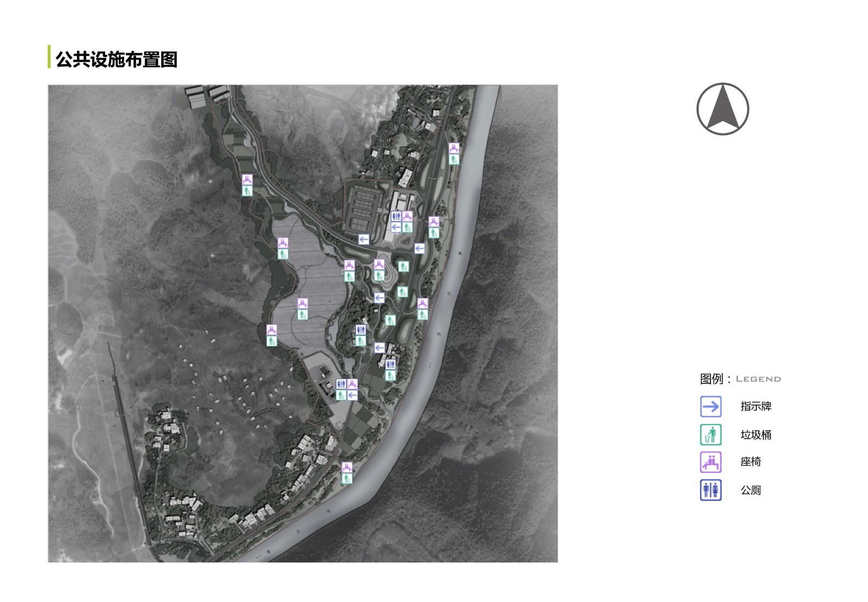Select the southernmost trash bin icon on the map
Screen dimensions: 868x602
[347, 479]
